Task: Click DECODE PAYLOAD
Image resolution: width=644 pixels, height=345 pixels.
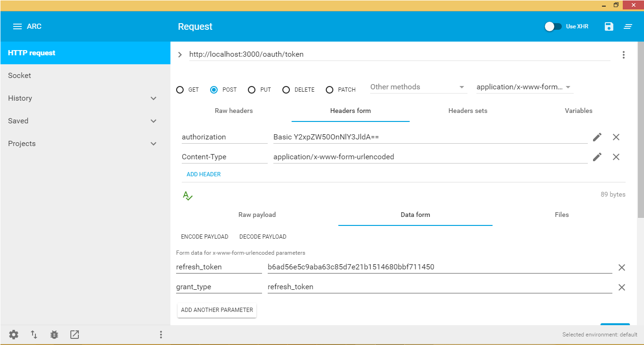Action: click(x=263, y=237)
